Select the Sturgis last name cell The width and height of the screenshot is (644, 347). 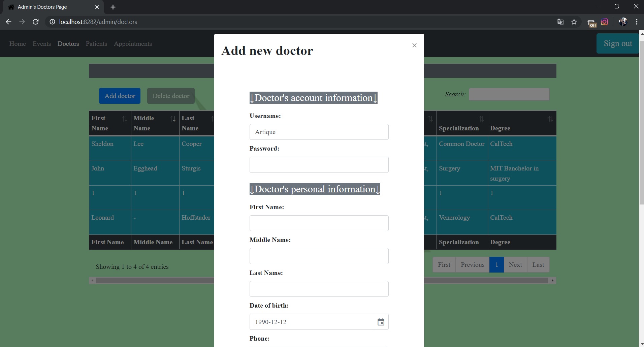(197, 173)
